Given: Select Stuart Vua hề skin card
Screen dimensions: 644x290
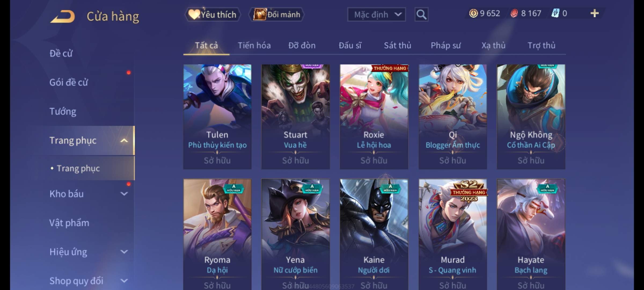Looking at the screenshot, I should (295, 117).
